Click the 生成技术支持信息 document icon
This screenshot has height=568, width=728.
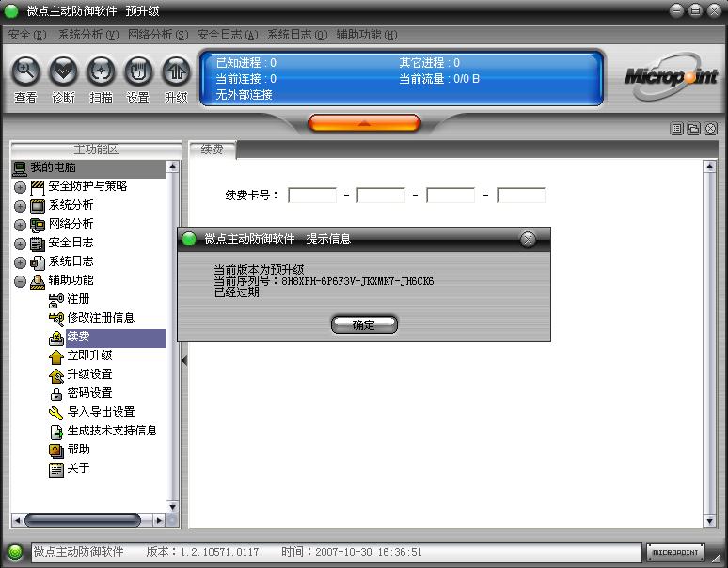point(56,432)
